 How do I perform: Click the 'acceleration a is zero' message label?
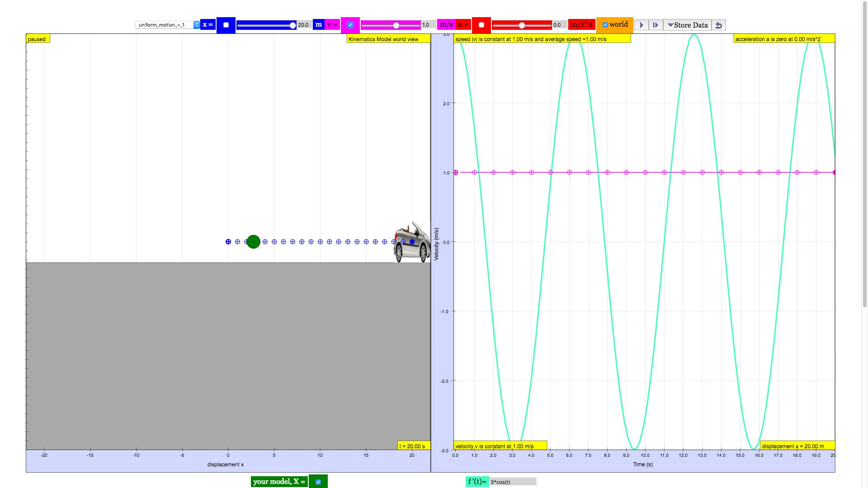click(784, 39)
